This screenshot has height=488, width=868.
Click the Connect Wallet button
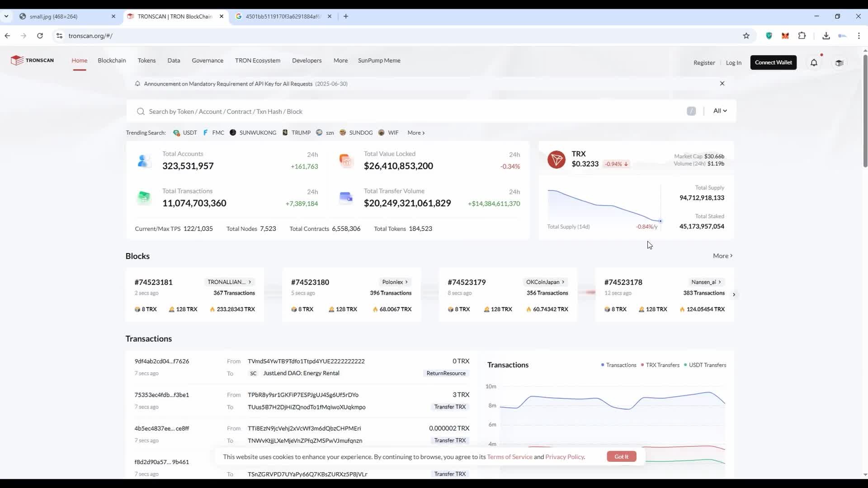[773, 62]
